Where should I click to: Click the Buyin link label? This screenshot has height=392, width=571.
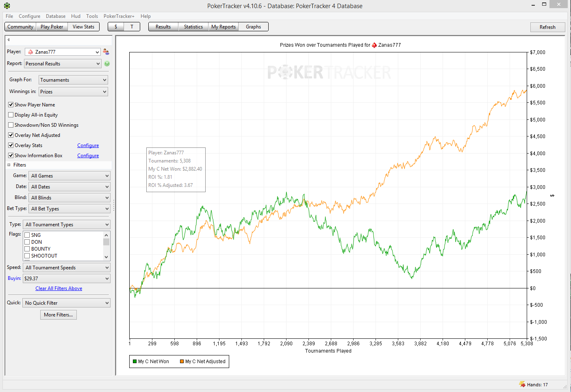coord(14,278)
